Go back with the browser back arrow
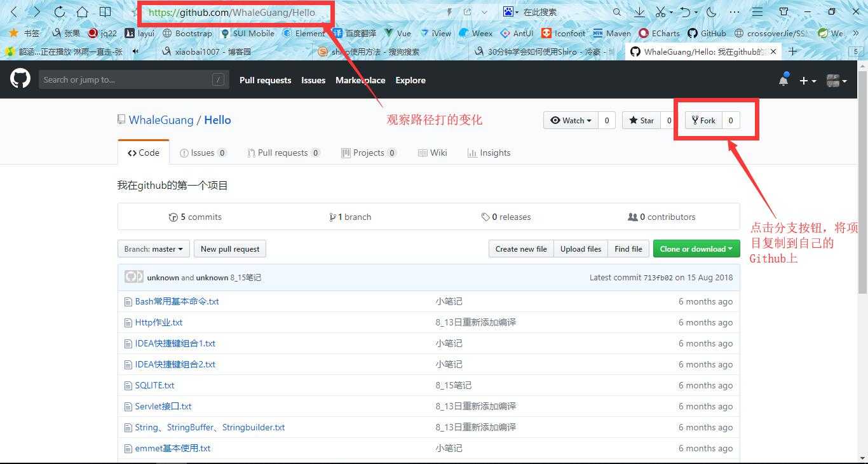Screen dimensions: 868x464 [x=14, y=12]
